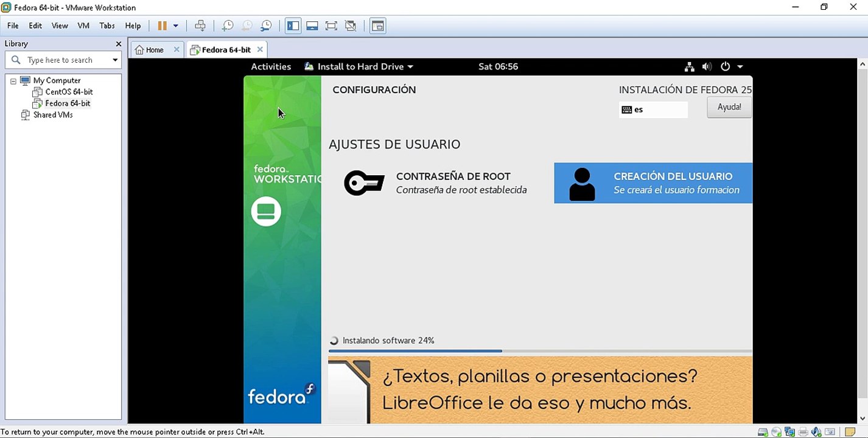Click the user silhouette icon
This screenshot has height=438, width=868.
[x=582, y=184]
